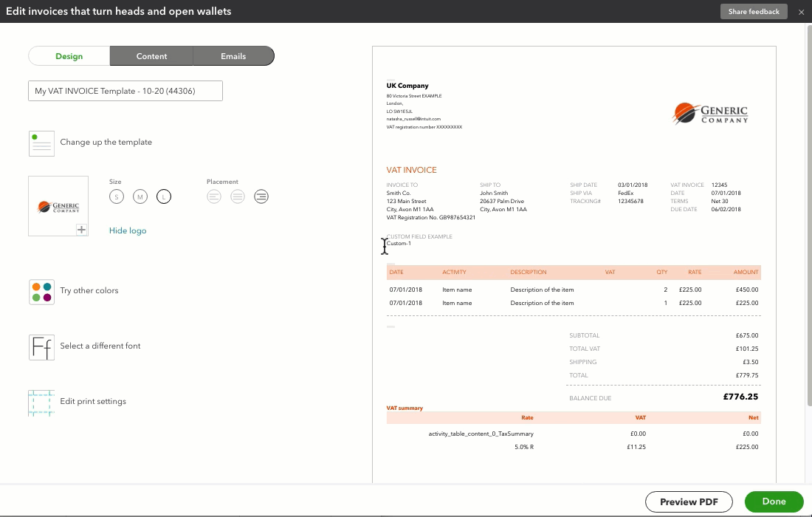This screenshot has width=812, height=517.
Task: Click the Generic Company logo in preview
Action: tap(710, 114)
